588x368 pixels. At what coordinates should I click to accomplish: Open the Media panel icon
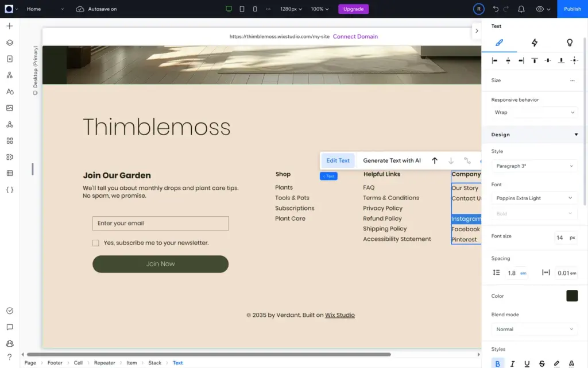(10, 108)
